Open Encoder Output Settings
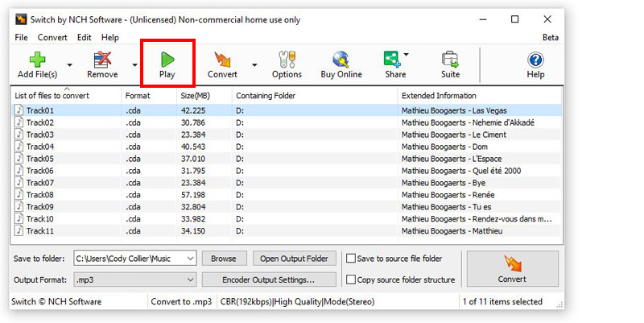This screenshot has height=323, width=644. point(269,280)
